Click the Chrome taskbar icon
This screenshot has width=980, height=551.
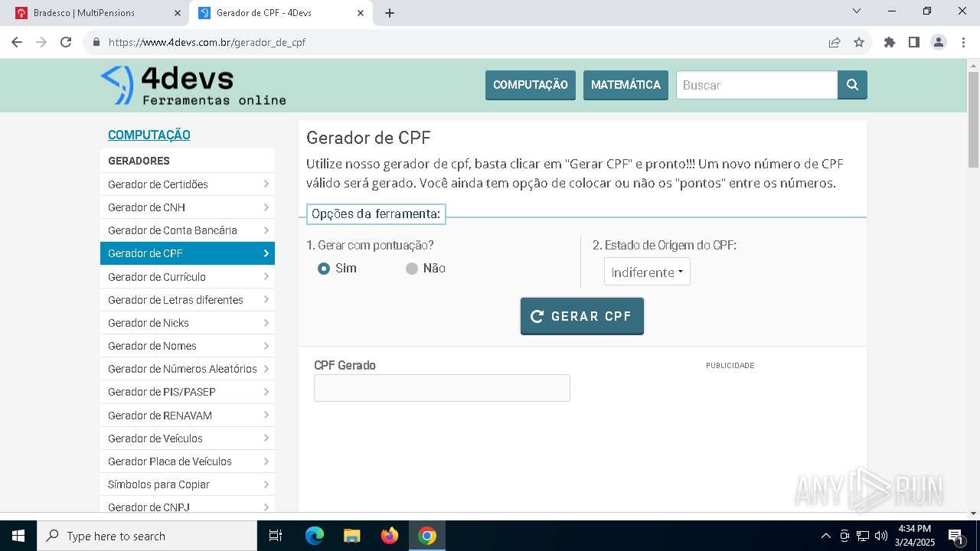[x=427, y=536]
